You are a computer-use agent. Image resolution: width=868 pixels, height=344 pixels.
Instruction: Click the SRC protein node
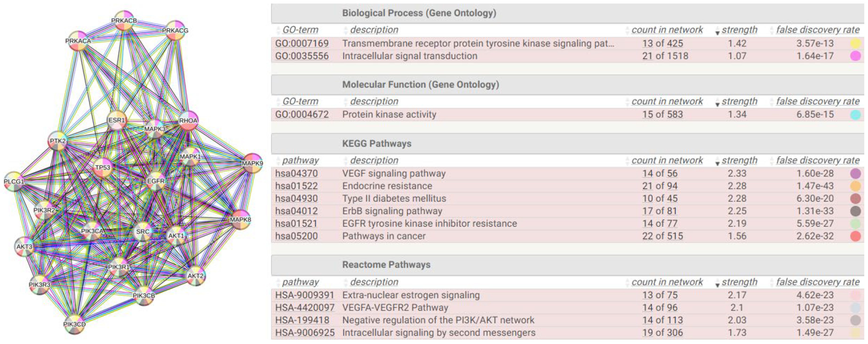143,232
